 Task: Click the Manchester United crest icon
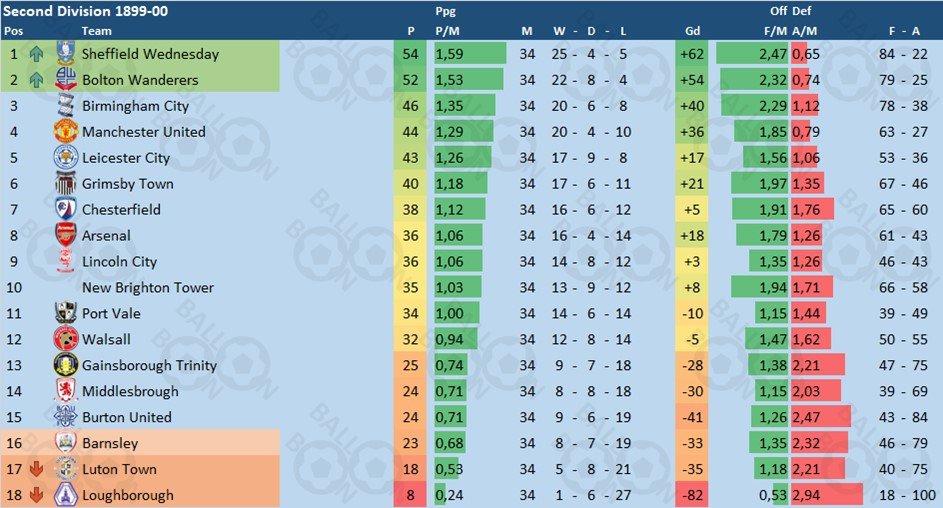click(x=66, y=131)
